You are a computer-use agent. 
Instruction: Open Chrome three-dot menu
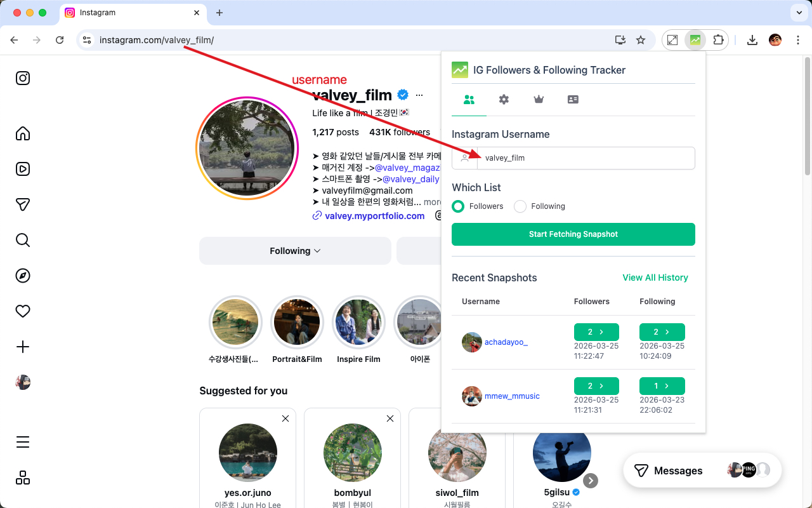point(797,40)
